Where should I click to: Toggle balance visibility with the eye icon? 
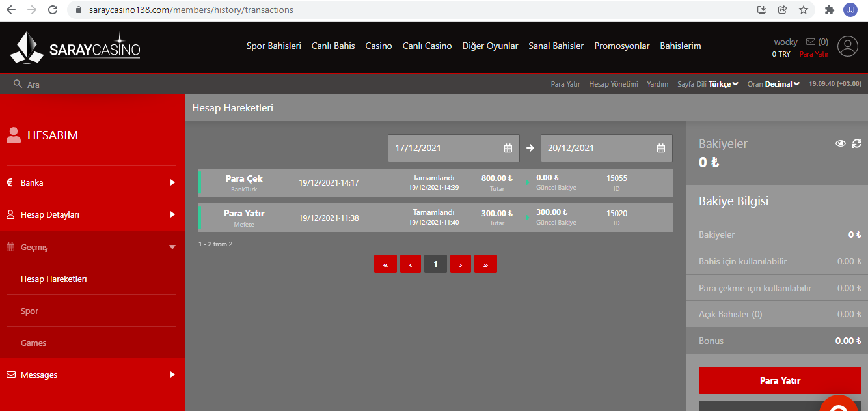click(841, 143)
